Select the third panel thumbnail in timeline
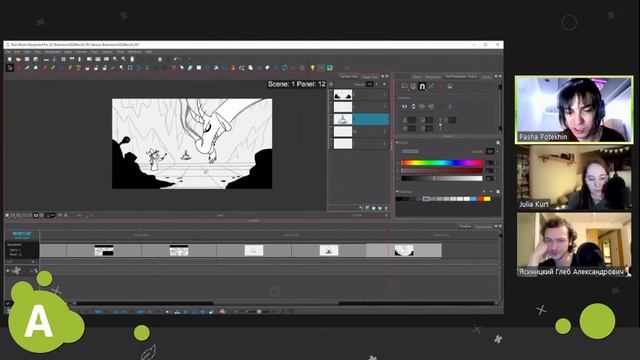This screenshot has height=360, width=640. coord(254,251)
